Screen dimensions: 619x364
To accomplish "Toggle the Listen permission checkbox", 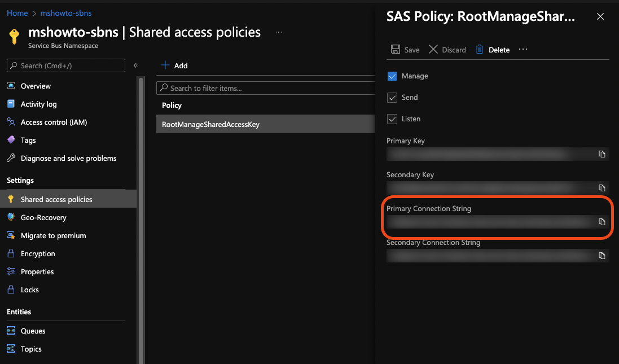I will coord(392,119).
